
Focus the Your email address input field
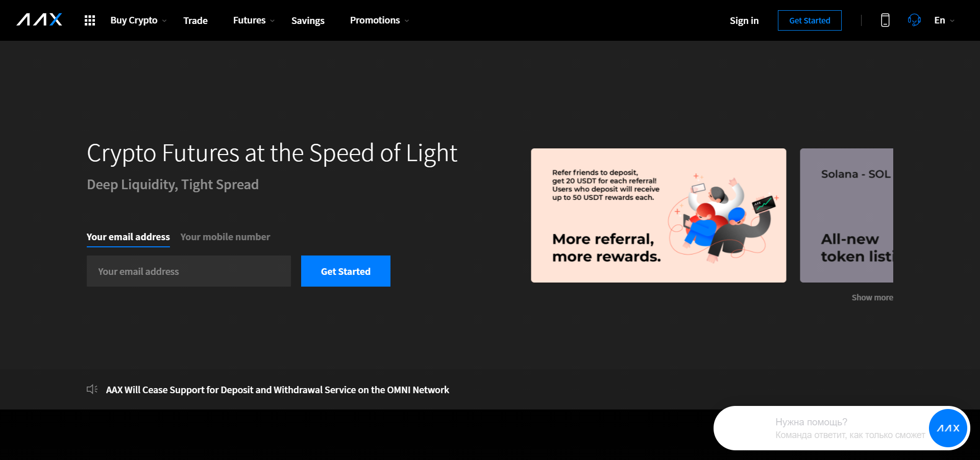pyautogui.click(x=189, y=271)
